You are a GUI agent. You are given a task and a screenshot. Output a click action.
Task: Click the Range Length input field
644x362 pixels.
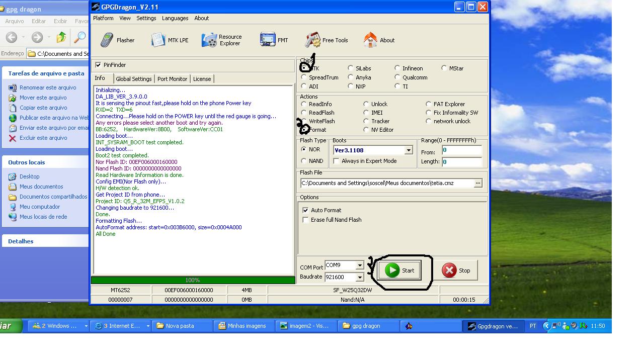[462, 162]
